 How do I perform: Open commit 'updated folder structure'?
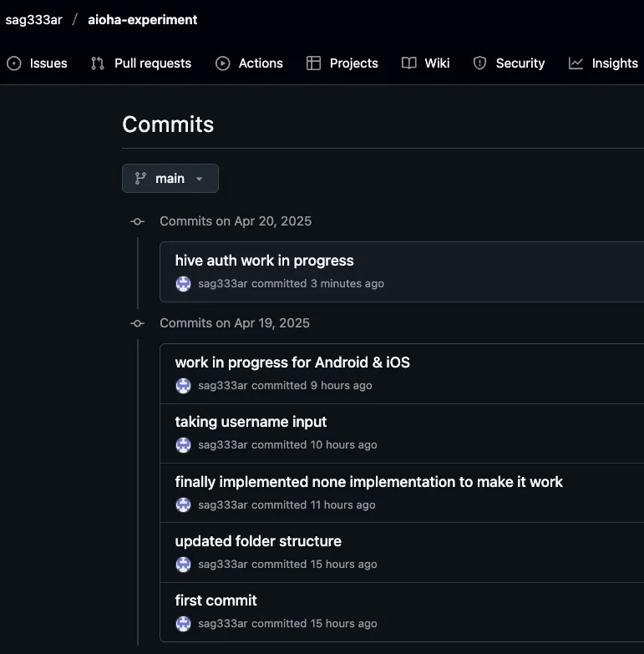click(258, 541)
